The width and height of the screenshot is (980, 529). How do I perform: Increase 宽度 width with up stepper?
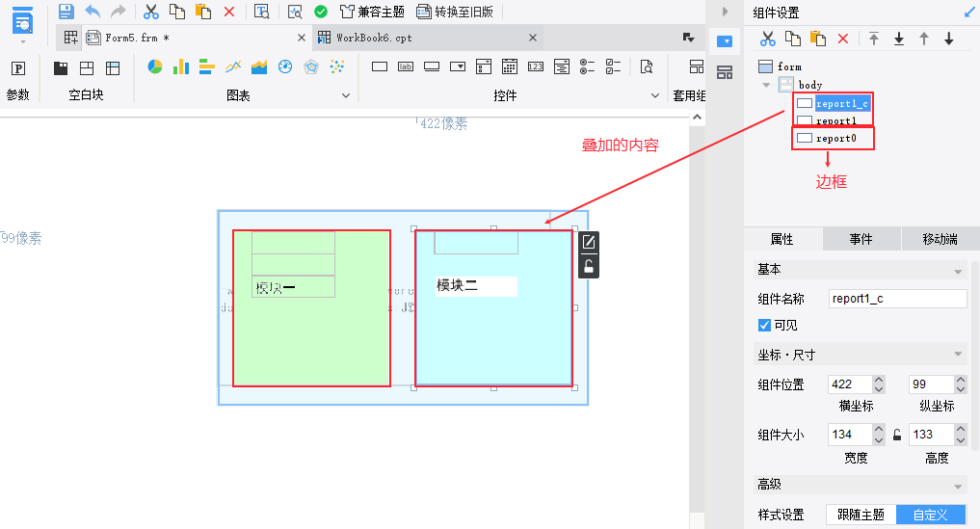pos(879,429)
